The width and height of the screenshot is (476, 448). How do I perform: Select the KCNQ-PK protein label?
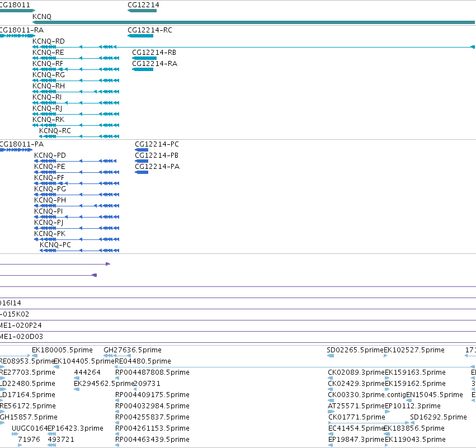50,234
